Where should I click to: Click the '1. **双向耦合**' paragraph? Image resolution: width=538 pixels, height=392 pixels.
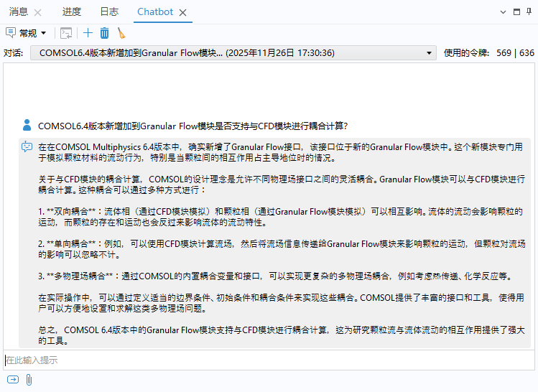281,217
